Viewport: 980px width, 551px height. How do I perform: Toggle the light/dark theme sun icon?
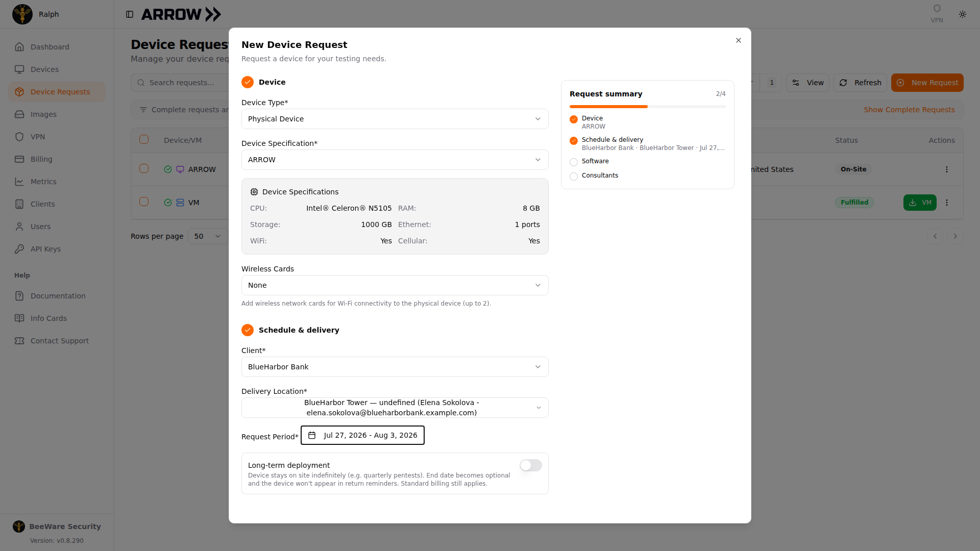coord(963,14)
